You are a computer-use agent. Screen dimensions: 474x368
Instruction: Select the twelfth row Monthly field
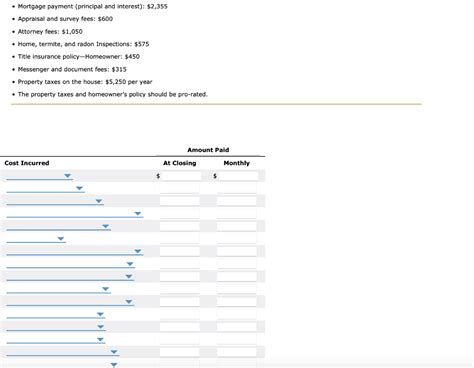pos(237,314)
